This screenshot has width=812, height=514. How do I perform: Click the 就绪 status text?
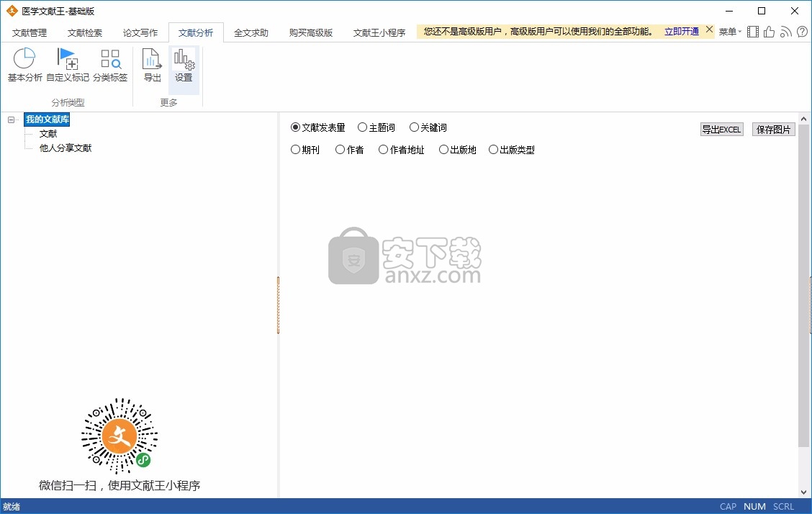(x=12, y=507)
